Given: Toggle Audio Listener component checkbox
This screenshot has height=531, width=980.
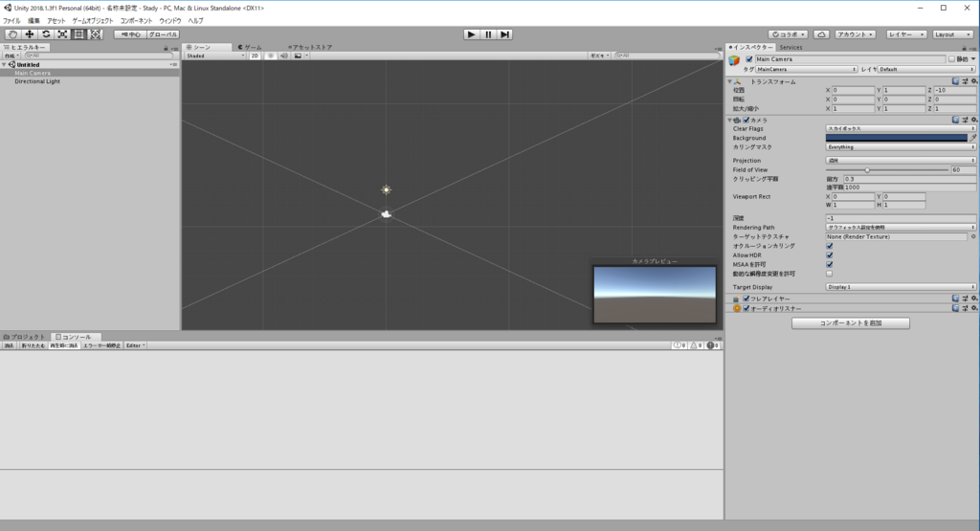Looking at the screenshot, I should coord(746,308).
